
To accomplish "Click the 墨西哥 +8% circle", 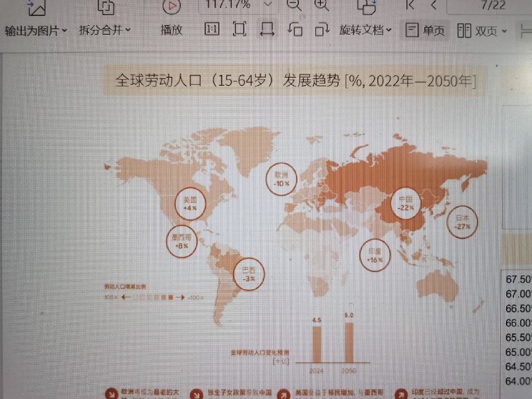I will [182, 241].
